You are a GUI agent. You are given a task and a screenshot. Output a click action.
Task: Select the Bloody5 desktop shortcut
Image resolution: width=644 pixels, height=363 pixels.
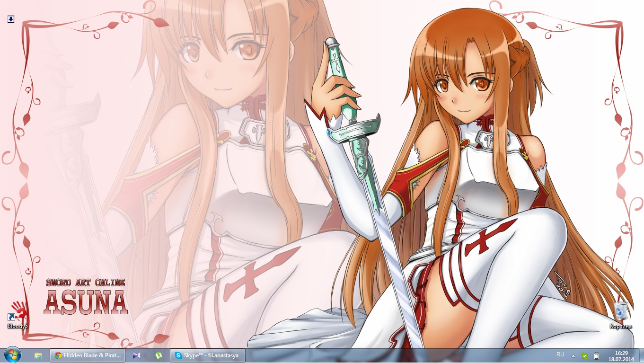coord(18,315)
